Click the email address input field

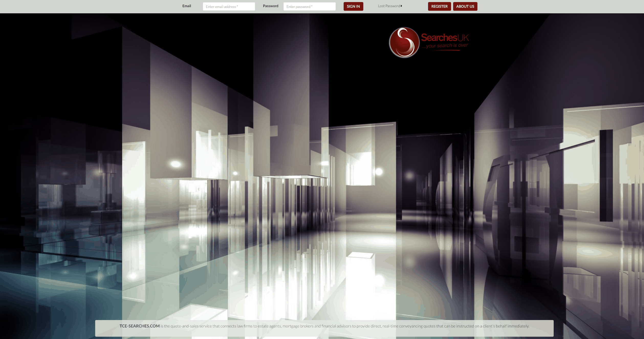coord(229,6)
